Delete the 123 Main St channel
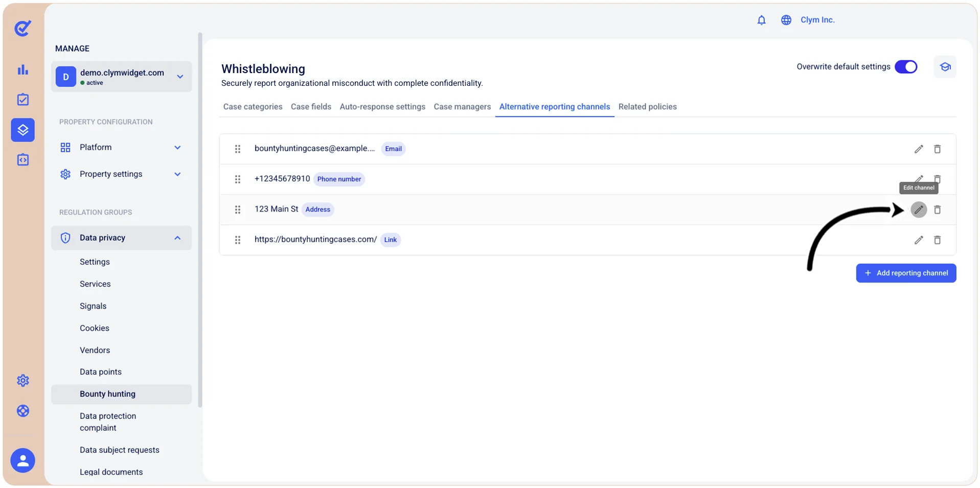Viewport: 980px width, 488px height. (938, 210)
